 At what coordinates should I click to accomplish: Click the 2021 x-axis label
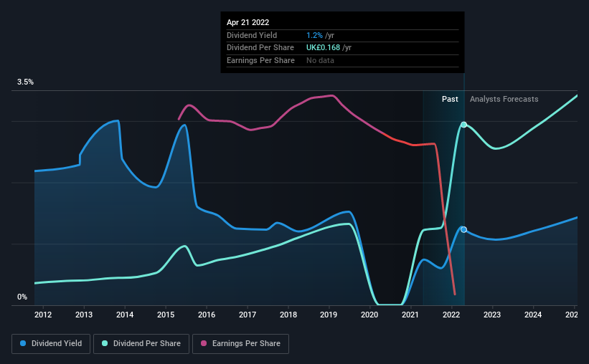click(x=410, y=315)
